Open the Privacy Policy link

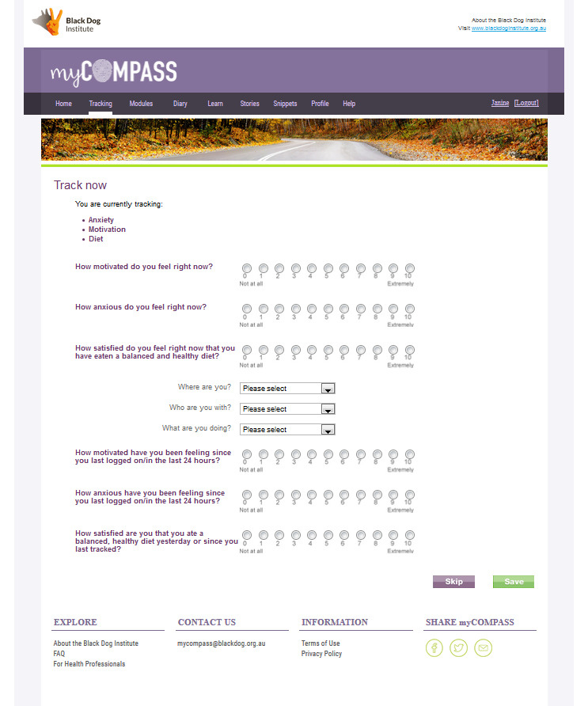point(321,654)
